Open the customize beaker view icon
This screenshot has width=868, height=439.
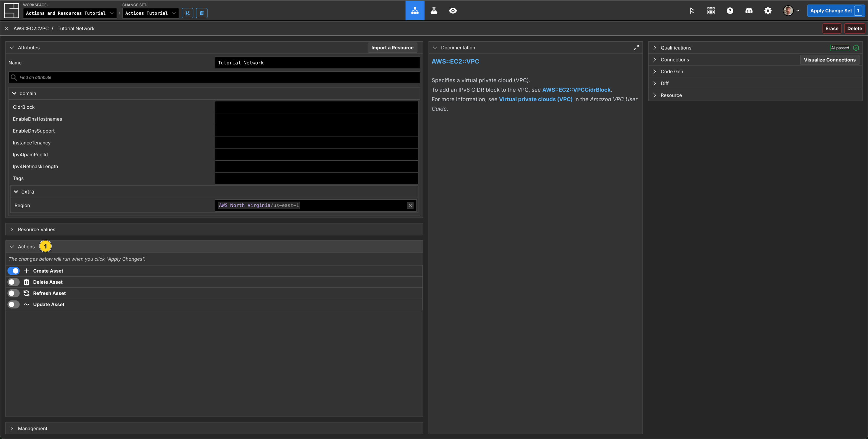434,11
